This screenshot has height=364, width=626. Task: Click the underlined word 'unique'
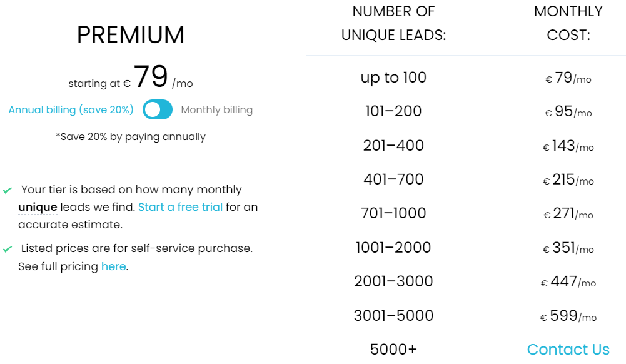point(38,207)
